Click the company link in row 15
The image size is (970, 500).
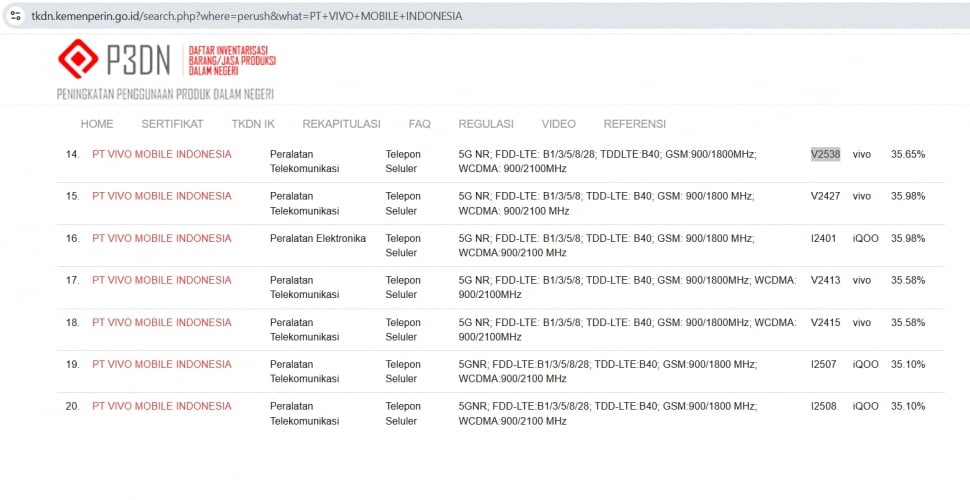tap(161, 196)
